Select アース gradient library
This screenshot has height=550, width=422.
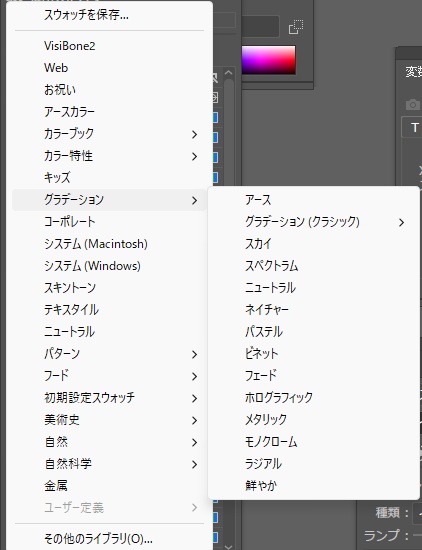[x=314, y=200]
